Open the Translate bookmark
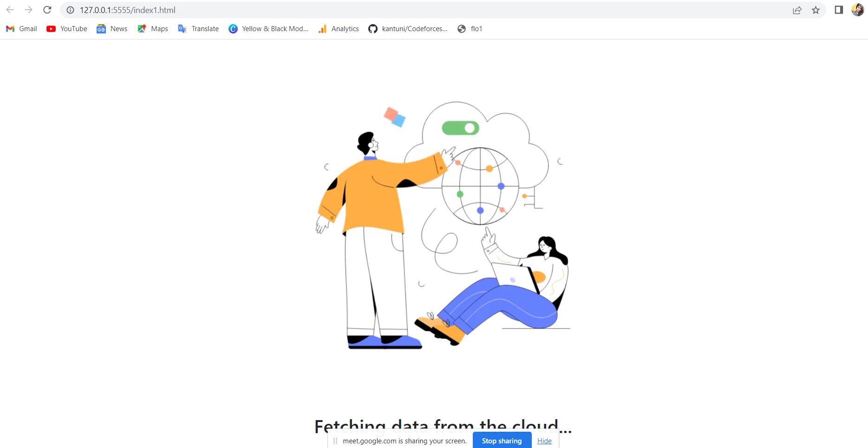The height and width of the screenshot is (448, 868). click(x=198, y=29)
